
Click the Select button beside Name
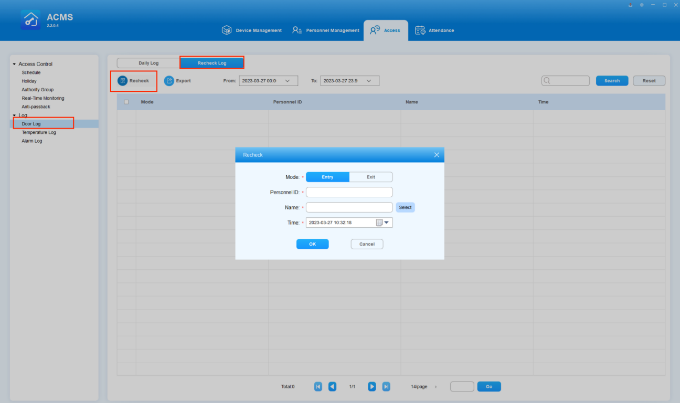click(405, 207)
